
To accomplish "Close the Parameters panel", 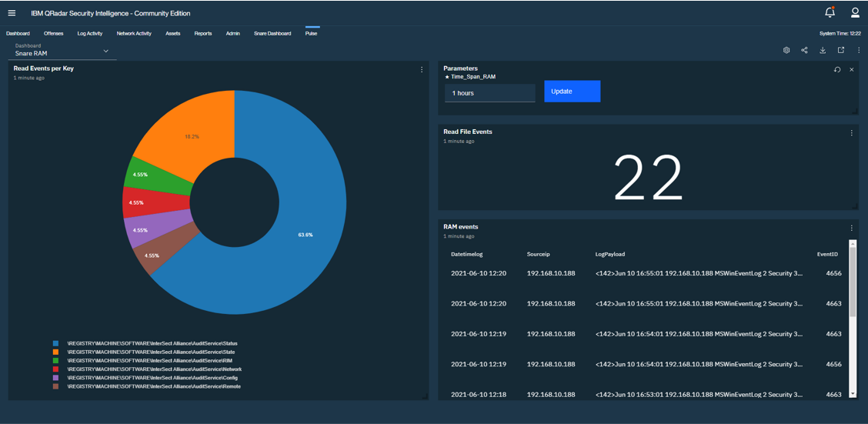I will click(x=852, y=69).
